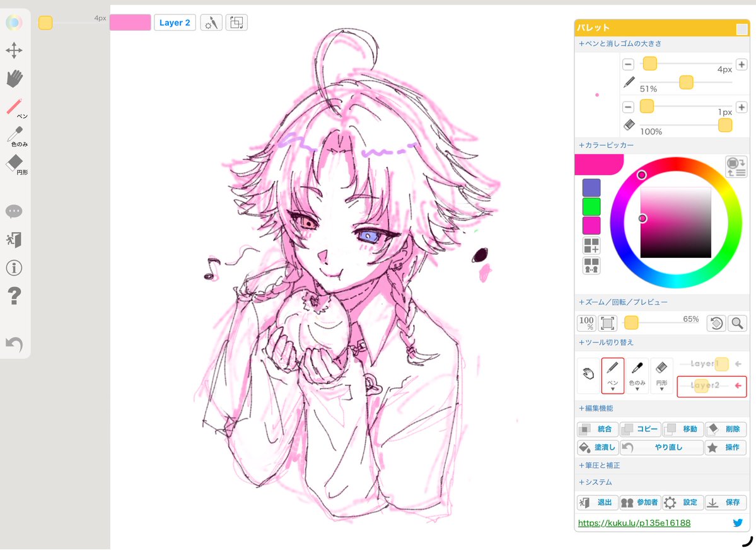Open the eyedropper dropdown in tool switcher
Image resolution: width=756 pixels, height=550 pixels.
click(637, 376)
